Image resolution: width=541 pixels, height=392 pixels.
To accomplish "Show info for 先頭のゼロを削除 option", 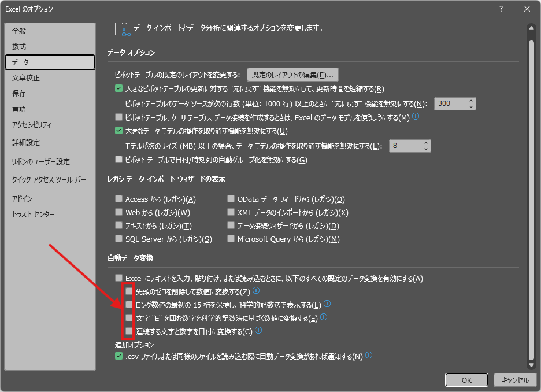I will tap(256, 291).
